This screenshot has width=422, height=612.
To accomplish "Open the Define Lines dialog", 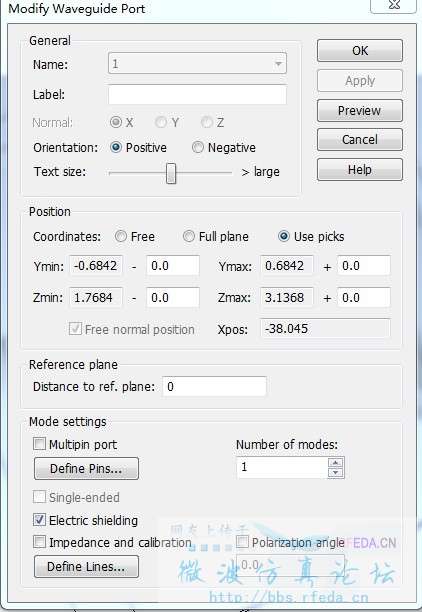I will (x=86, y=566).
